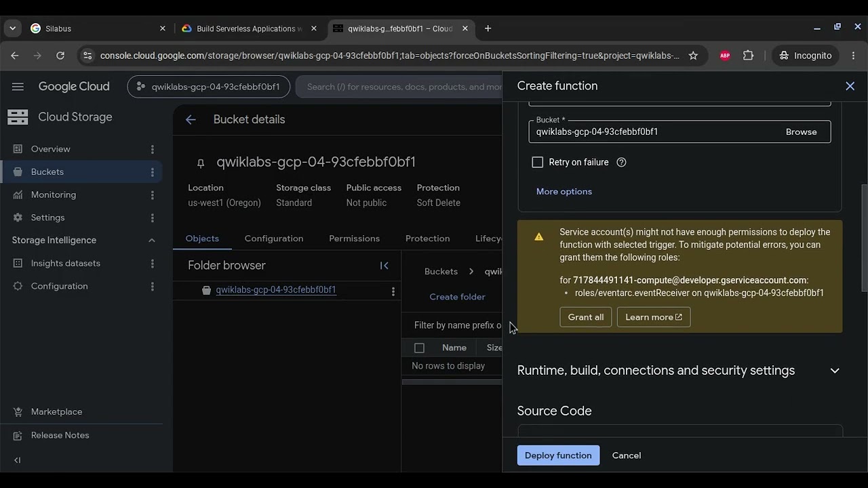Open Chrome tab search dropdown
The image size is (868, 488).
12,28
